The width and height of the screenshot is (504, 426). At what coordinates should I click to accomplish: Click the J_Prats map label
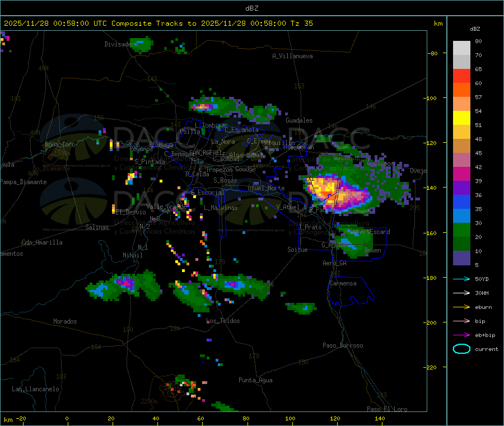coord(310,227)
